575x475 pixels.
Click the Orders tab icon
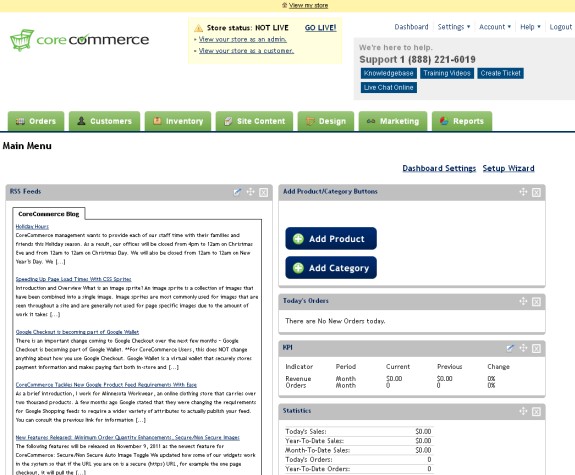coord(20,121)
